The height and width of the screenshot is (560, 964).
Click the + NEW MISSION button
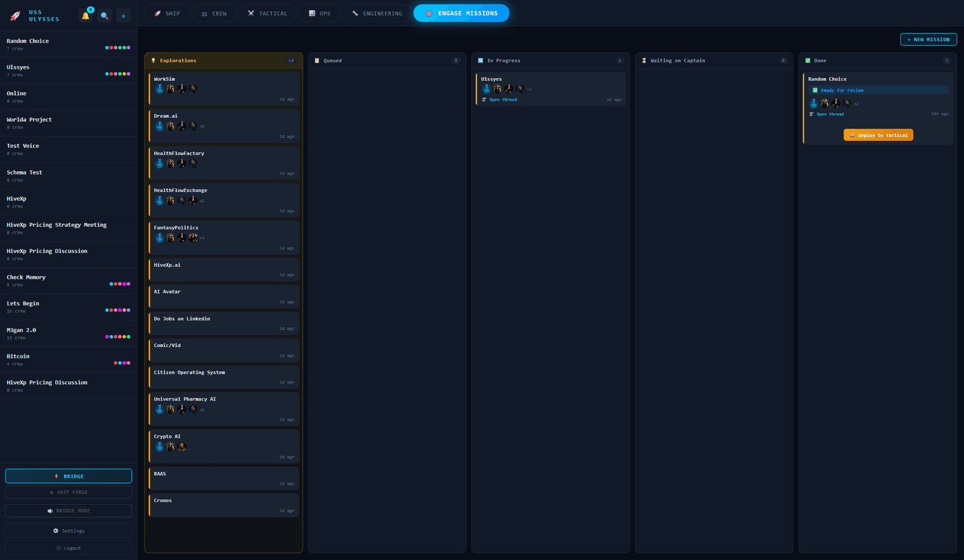pyautogui.click(x=928, y=39)
